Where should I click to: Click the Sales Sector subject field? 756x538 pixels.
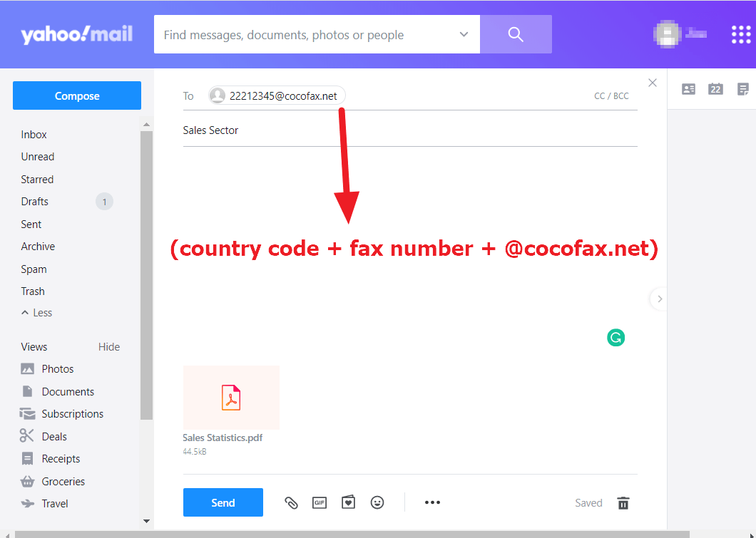point(410,130)
